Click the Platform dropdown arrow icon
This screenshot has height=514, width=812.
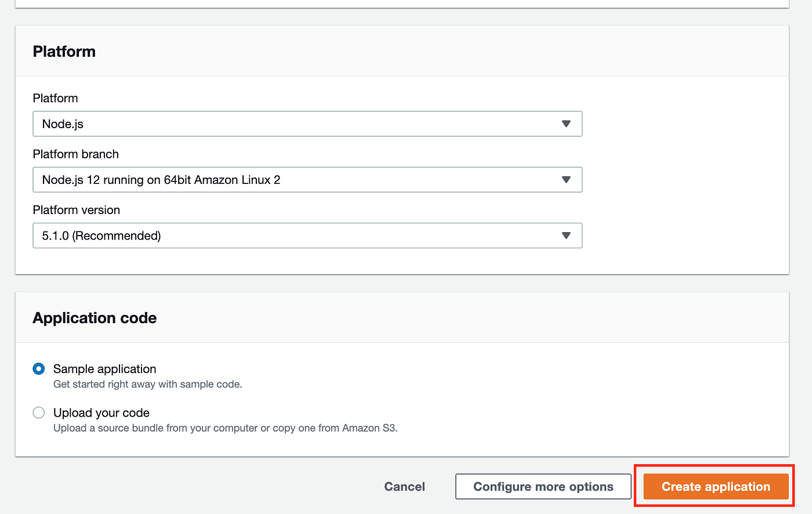click(x=566, y=124)
